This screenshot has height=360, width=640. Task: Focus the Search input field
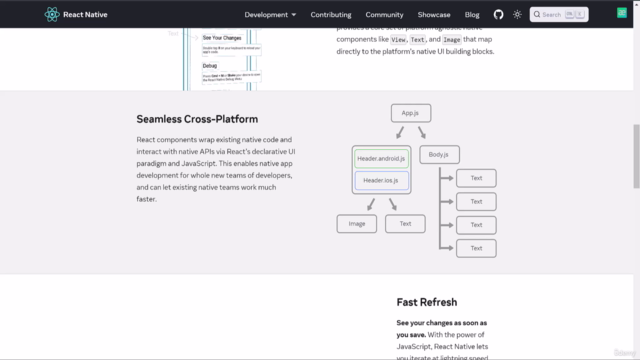point(559,15)
